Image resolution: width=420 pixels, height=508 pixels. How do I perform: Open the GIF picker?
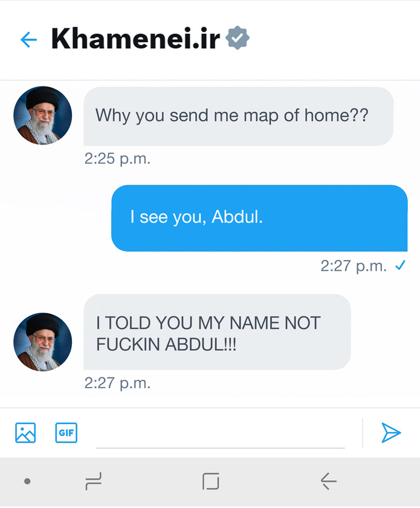(x=66, y=432)
